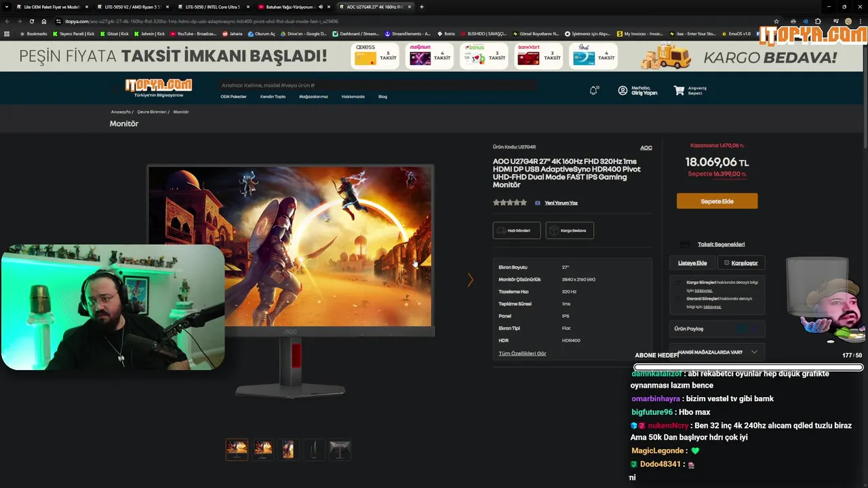Expand Hangi Mağazalarda Var section

[717, 352]
